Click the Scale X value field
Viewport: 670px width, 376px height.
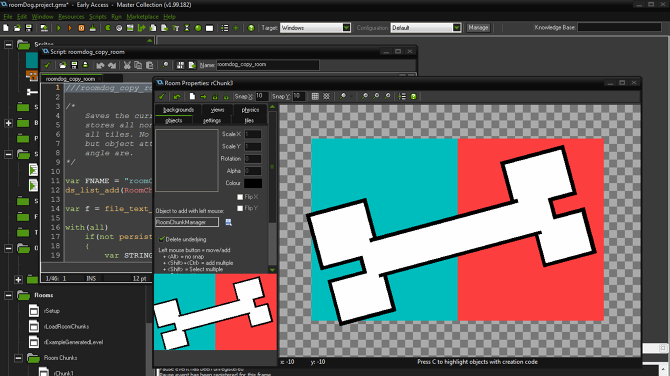(253, 134)
